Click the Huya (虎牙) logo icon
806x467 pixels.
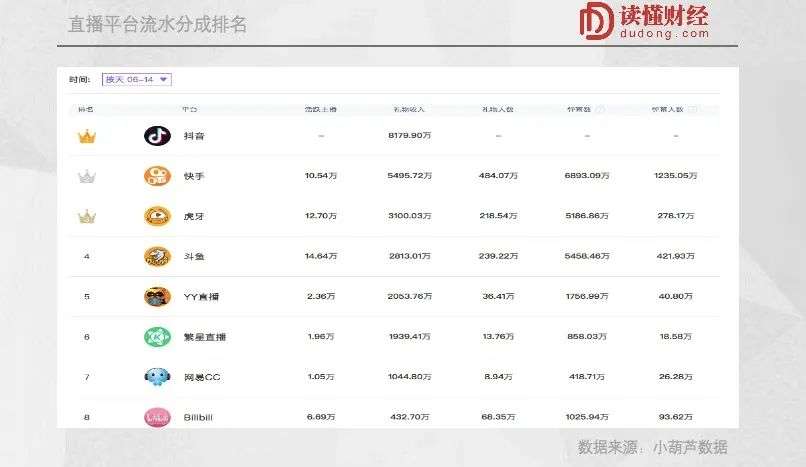[x=157, y=216]
